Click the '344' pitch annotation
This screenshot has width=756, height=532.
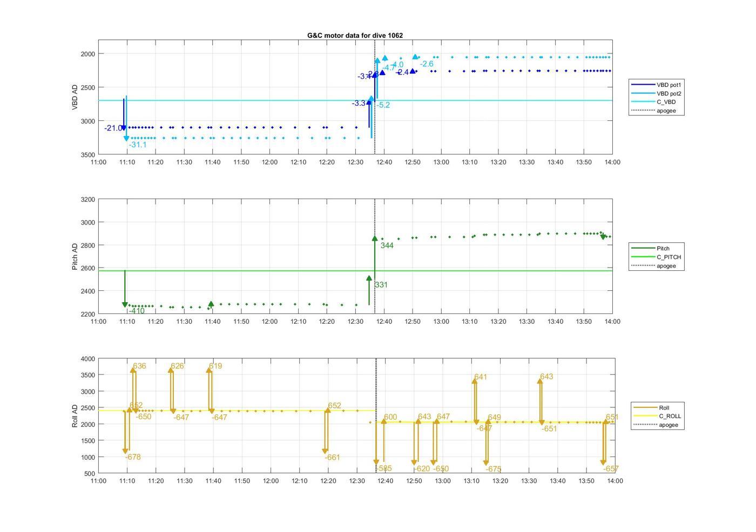click(x=387, y=245)
